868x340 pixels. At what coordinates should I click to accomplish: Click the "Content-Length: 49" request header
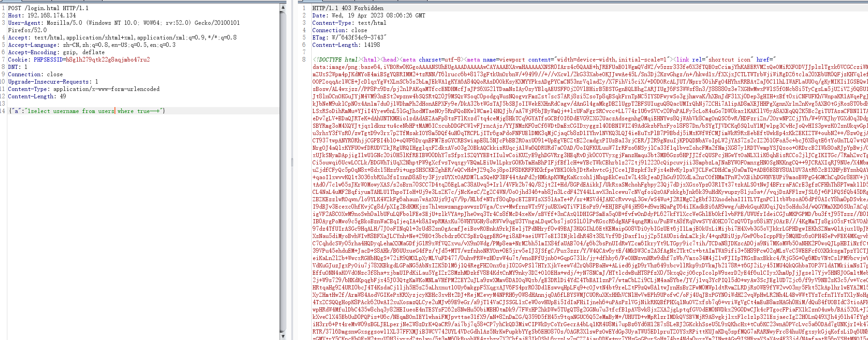click(37, 96)
